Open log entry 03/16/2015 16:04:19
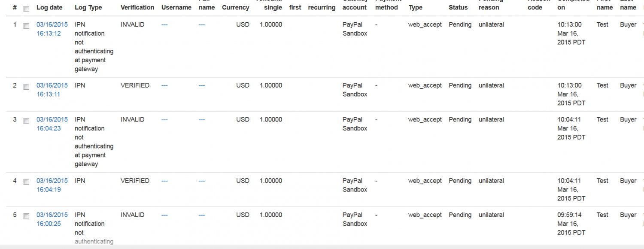Viewport: 644px width, 249px height. click(x=52, y=185)
